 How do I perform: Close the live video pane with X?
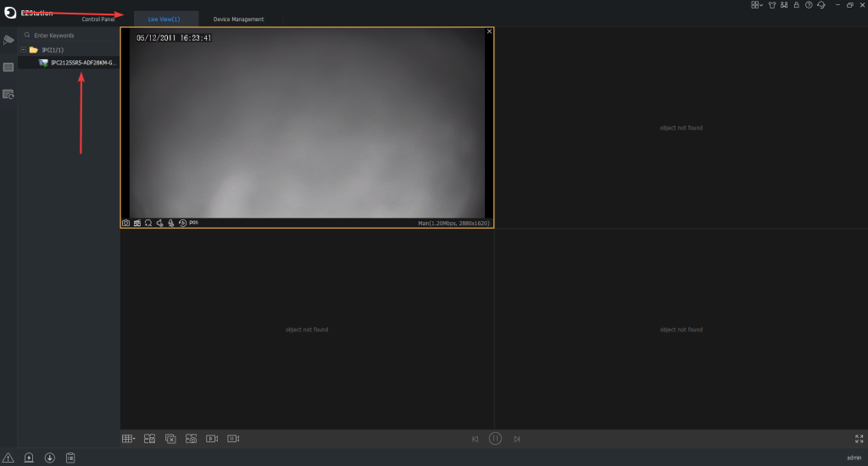pos(489,31)
